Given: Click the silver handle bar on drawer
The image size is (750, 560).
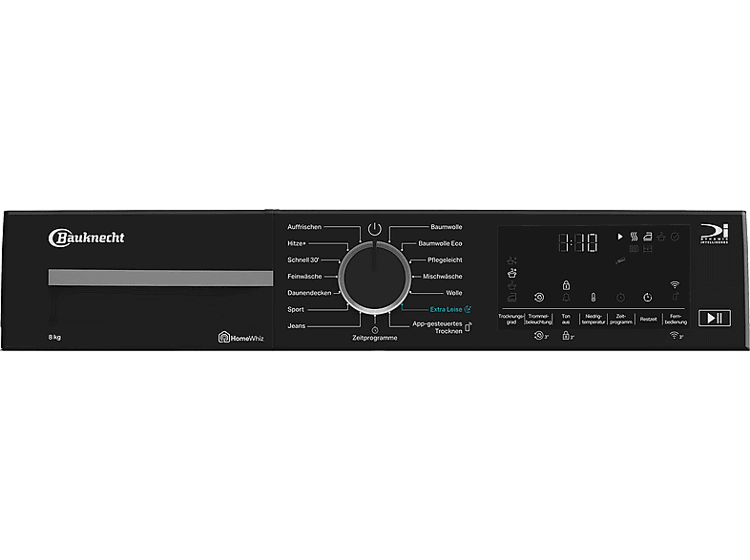Looking at the screenshot, I should 159,278.
